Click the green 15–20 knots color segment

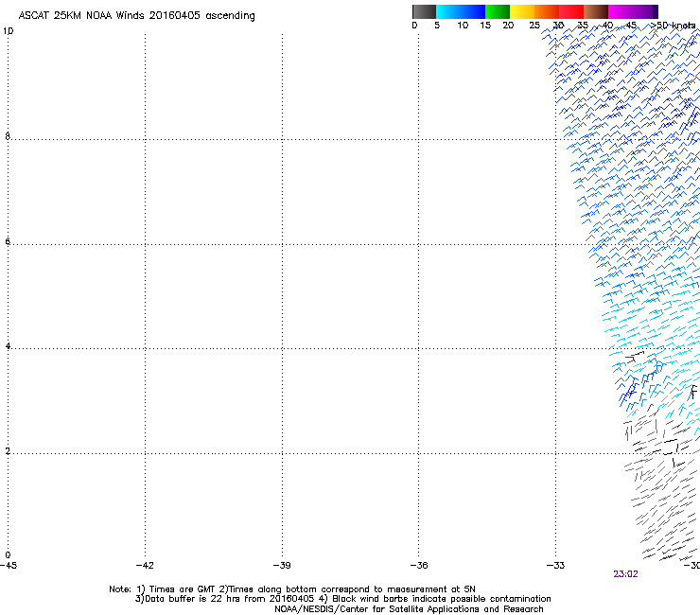(498, 11)
